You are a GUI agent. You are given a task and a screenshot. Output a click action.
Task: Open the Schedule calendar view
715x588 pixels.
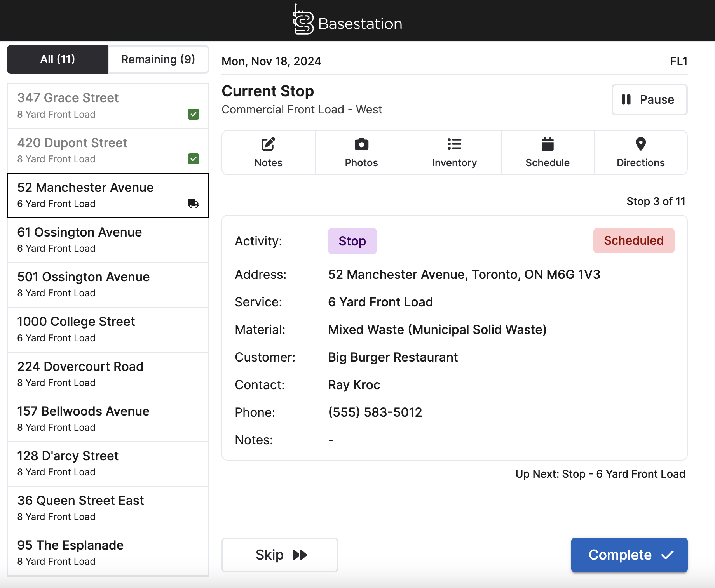[547, 153]
